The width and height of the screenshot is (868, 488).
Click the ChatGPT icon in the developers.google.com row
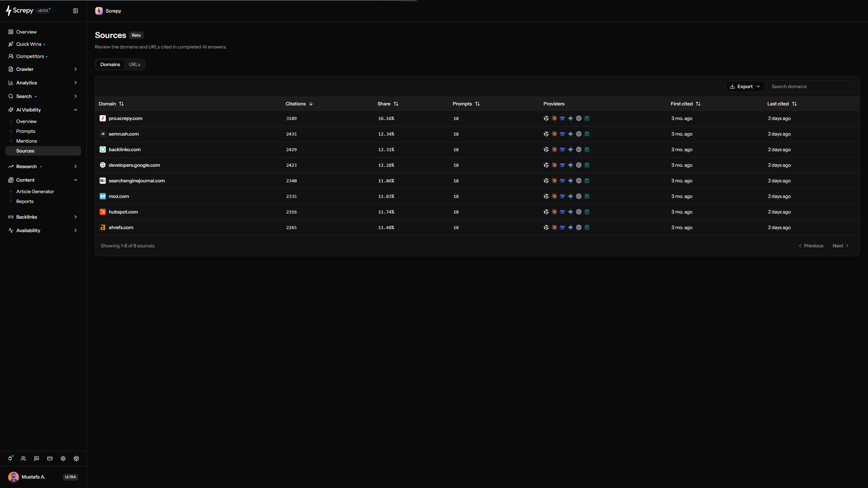pos(579,165)
